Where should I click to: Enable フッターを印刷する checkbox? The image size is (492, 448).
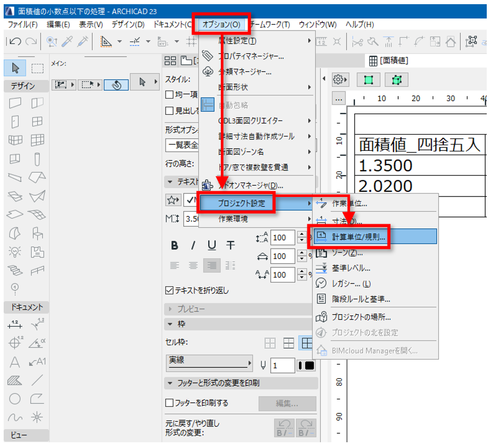(169, 402)
